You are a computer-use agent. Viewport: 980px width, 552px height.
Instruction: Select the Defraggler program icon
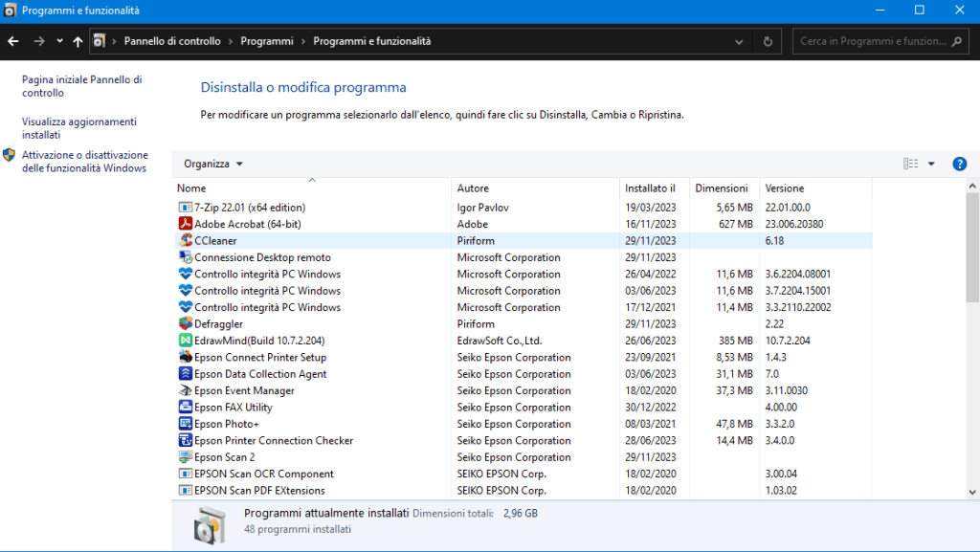(x=186, y=324)
